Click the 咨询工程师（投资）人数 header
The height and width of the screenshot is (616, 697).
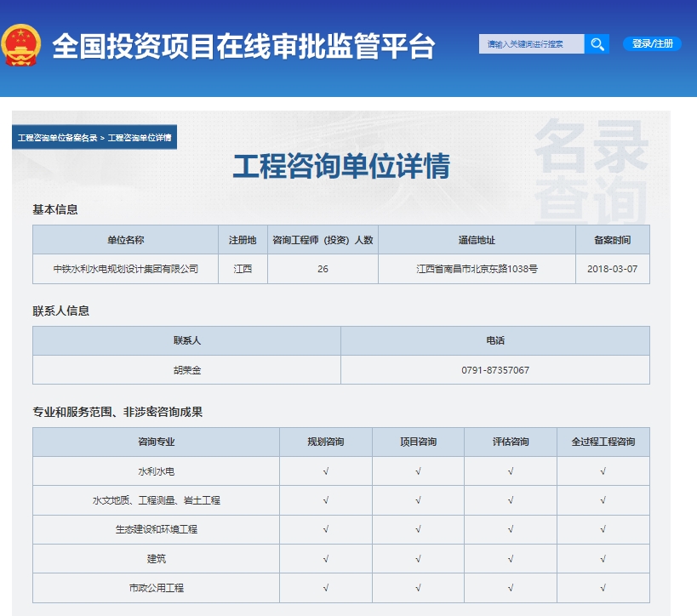point(323,240)
